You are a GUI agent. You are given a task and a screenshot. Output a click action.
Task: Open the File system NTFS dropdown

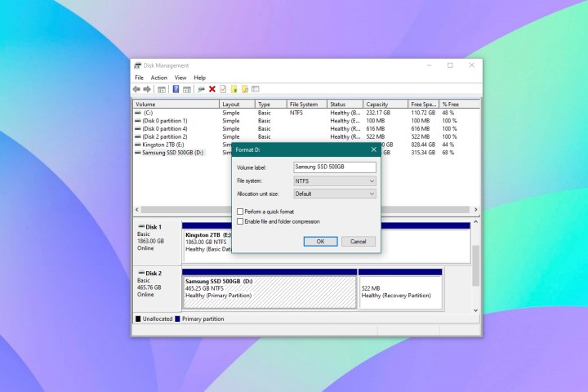335,180
